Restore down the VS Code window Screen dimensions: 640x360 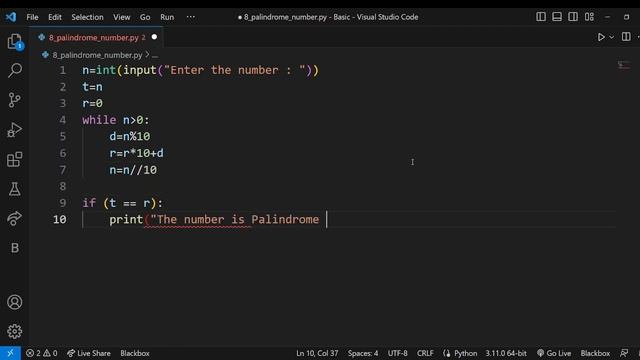point(626,17)
